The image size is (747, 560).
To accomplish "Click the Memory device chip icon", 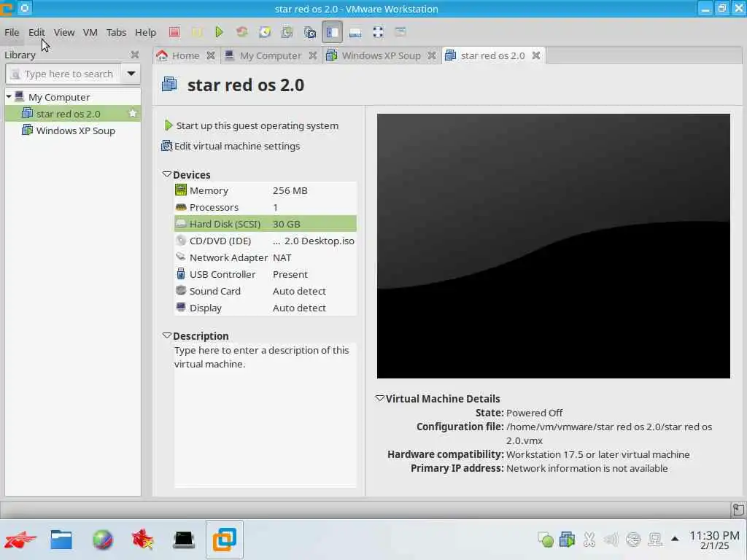I will 181,190.
